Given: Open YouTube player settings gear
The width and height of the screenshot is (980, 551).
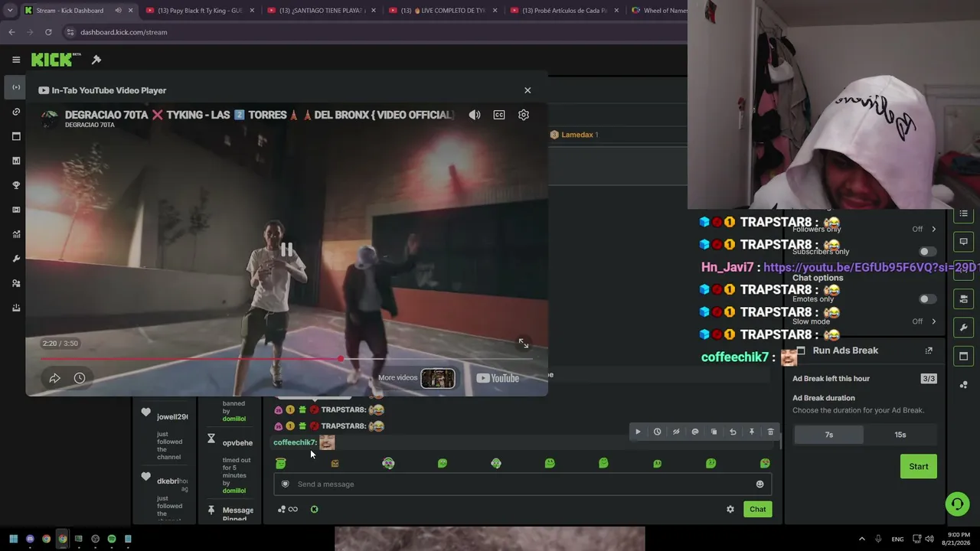Looking at the screenshot, I should coord(524,115).
